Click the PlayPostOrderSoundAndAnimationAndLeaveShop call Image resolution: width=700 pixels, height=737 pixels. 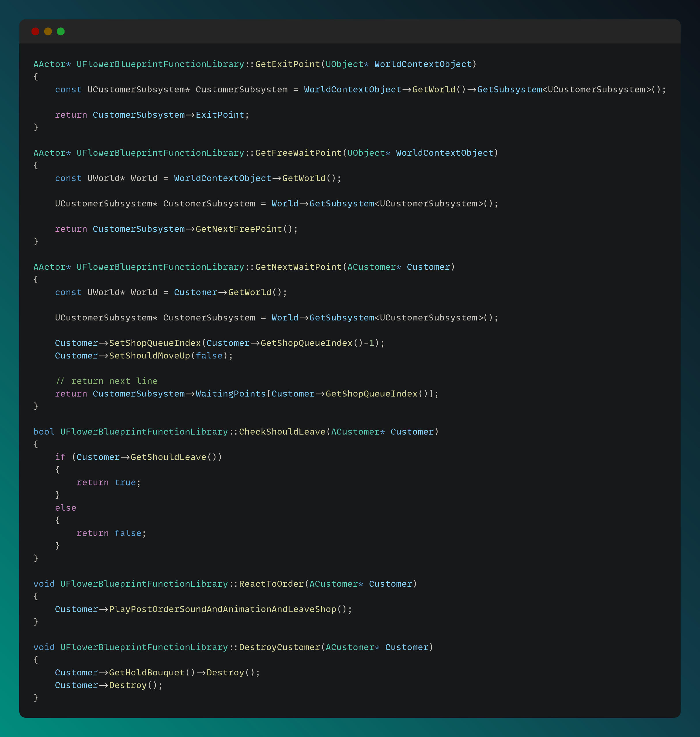[223, 609]
